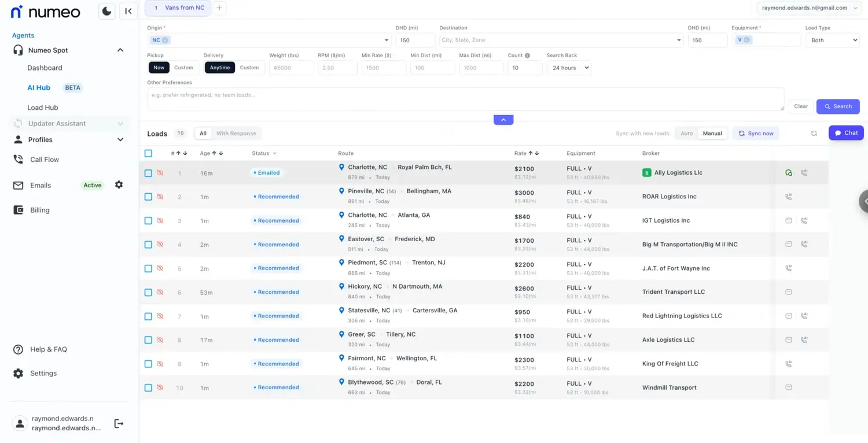Check the box for Charlotte to Royal Palm Bch load
868x443 pixels.
point(148,173)
